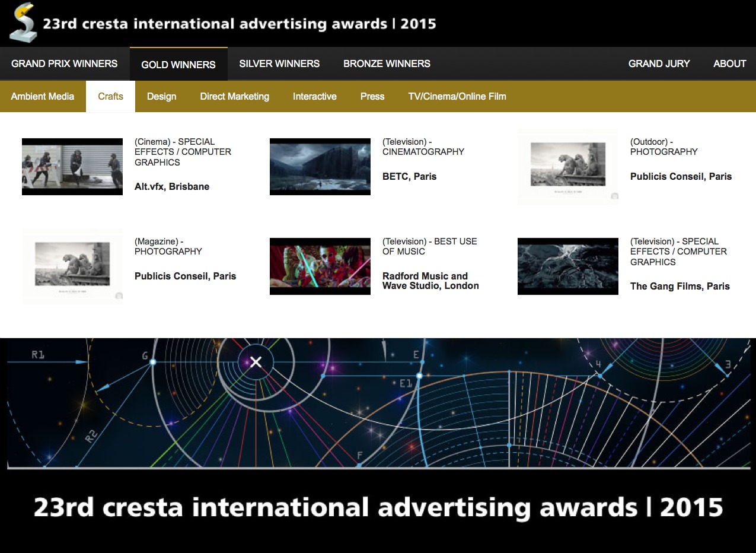
Task: Select the Ambient Media category
Action: (43, 96)
